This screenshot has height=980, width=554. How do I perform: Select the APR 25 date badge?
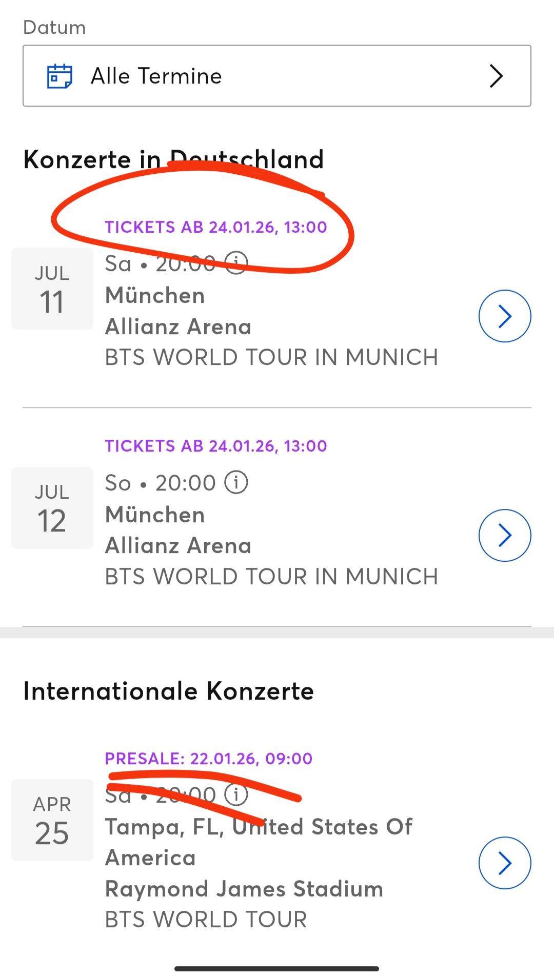pyautogui.click(x=52, y=820)
